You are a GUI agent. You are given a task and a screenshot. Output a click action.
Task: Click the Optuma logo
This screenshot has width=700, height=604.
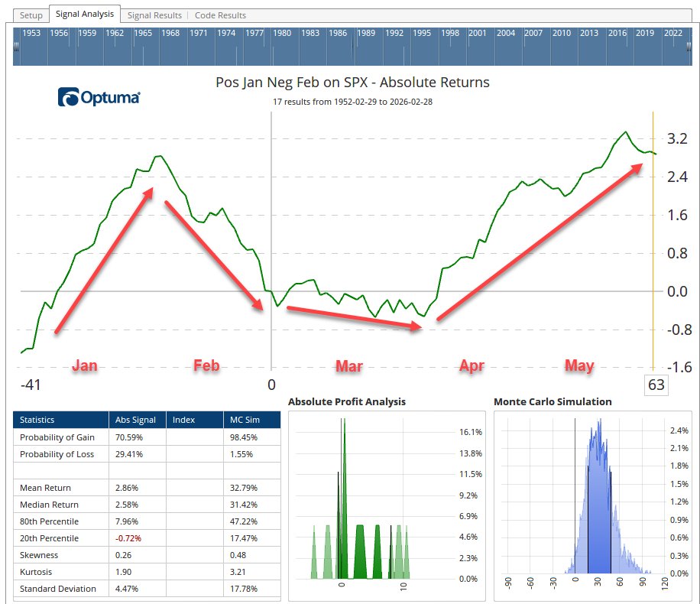click(x=99, y=97)
